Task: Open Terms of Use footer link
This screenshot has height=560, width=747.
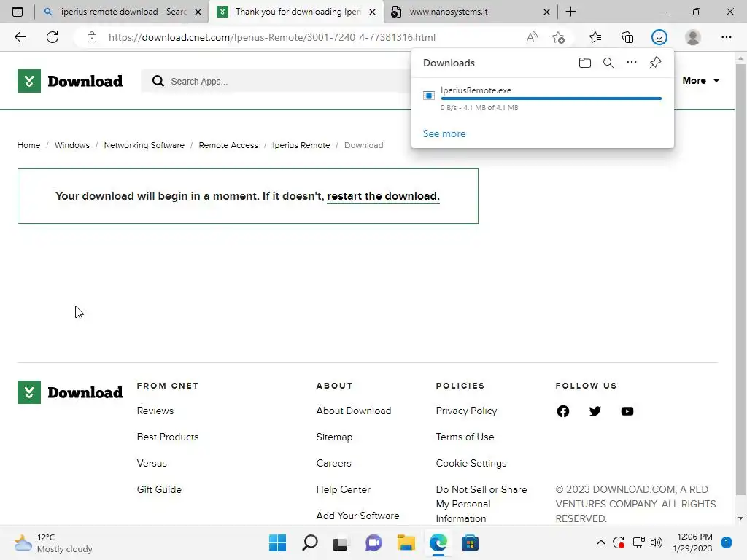Action: (x=465, y=437)
